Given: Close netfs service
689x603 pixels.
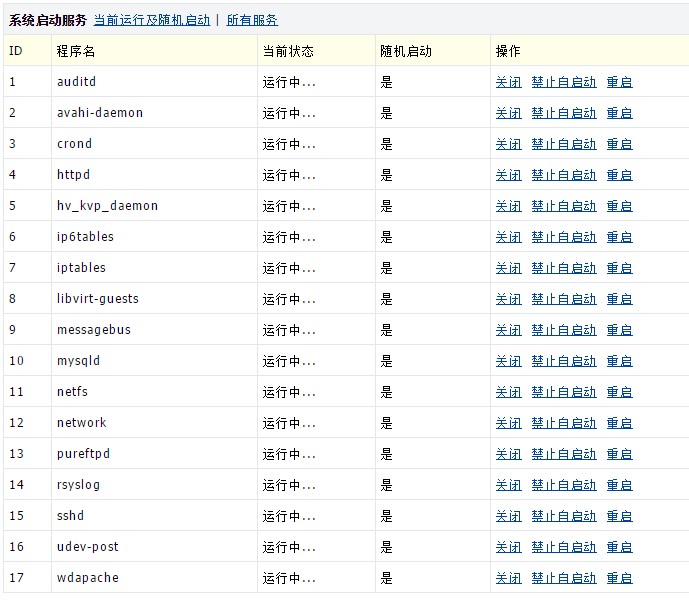Looking at the screenshot, I should click(x=508, y=392).
